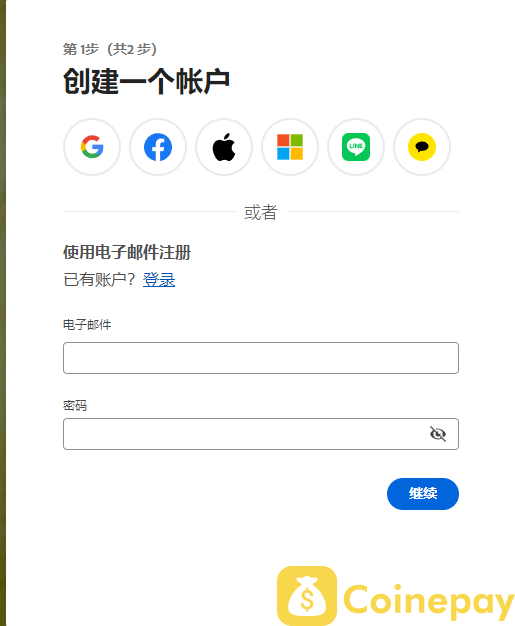Choose the Facebook sign-up icon
515x626 pixels.
click(158, 147)
